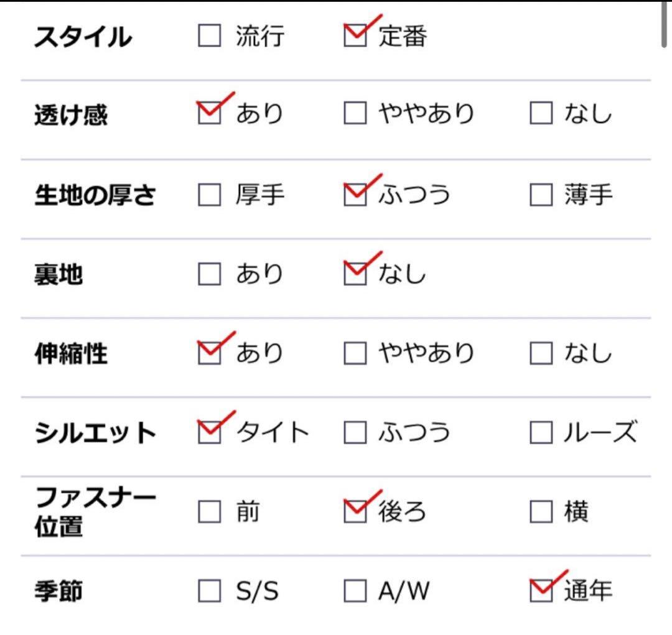Uncheck ふつう in the 生地の厚さ row

click(355, 195)
